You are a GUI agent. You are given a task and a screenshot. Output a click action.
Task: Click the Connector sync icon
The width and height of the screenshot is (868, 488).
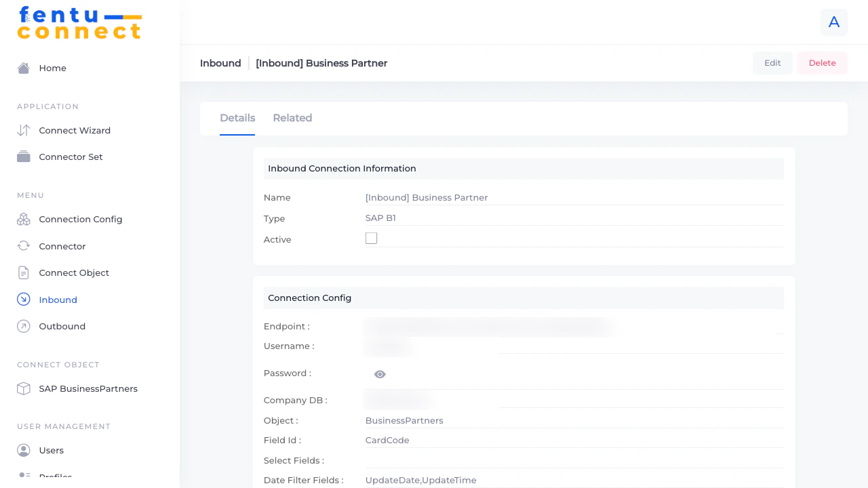24,246
